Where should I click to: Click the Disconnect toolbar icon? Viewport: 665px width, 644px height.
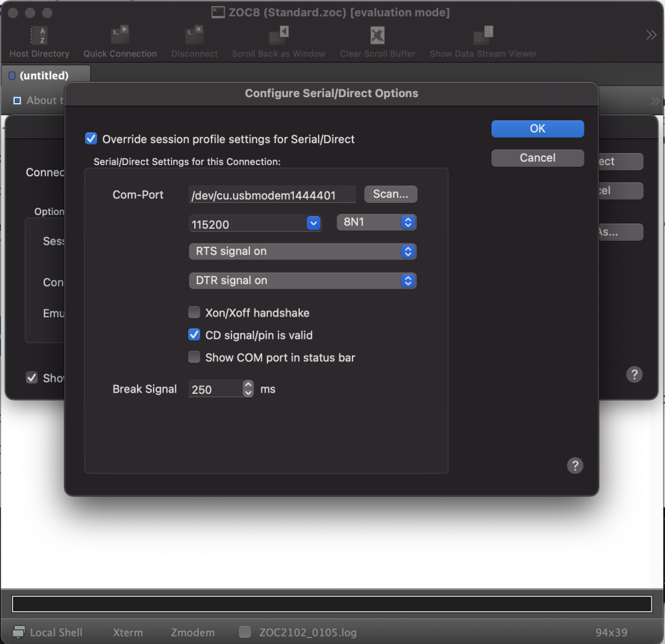pos(194,35)
